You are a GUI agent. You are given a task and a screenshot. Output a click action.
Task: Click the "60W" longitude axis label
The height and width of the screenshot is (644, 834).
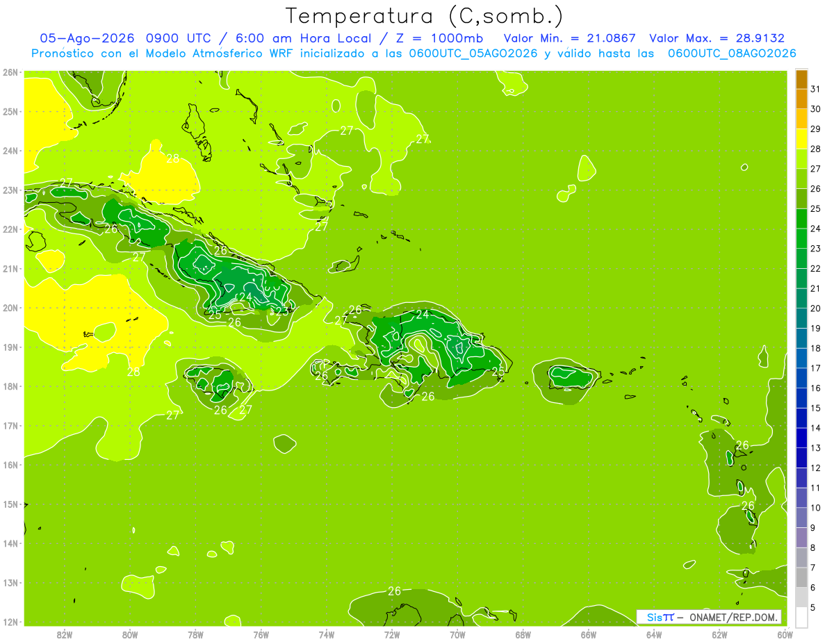pyautogui.click(x=785, y=634)
